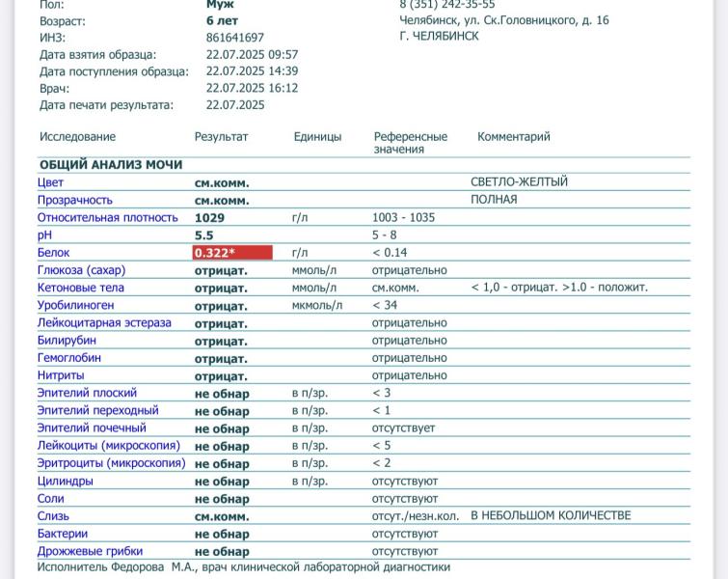
Task: Click the pH result value 5.5
Action: [204, 235]
